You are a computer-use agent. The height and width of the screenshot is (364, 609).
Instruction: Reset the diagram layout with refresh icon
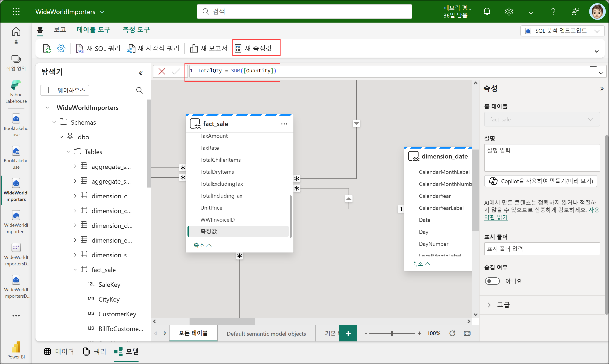452,333
